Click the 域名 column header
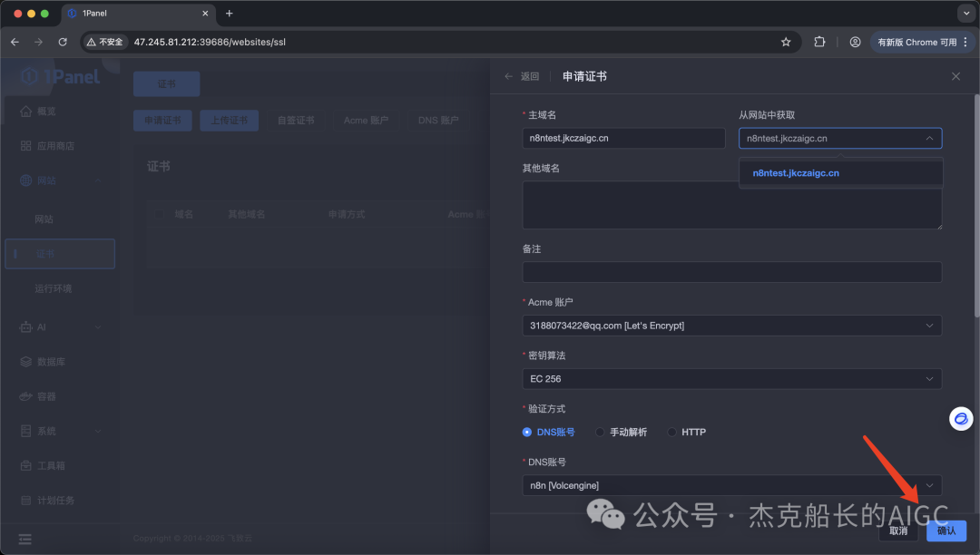The height and width of the screenshot is (555, 980). point(183,214)
